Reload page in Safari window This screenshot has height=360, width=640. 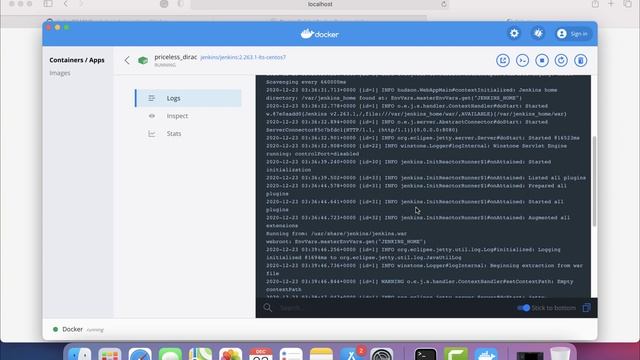point(444,4)
